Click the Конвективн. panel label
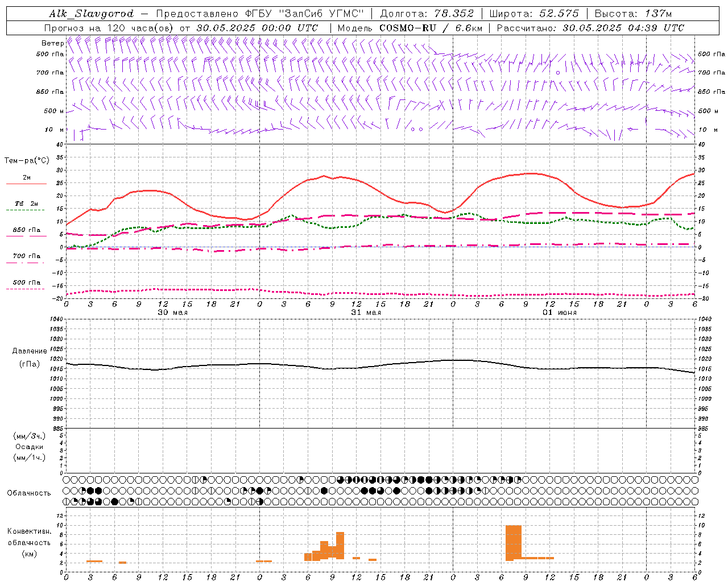Viewport: 728px width, 582px height. [x=30, y=531]
